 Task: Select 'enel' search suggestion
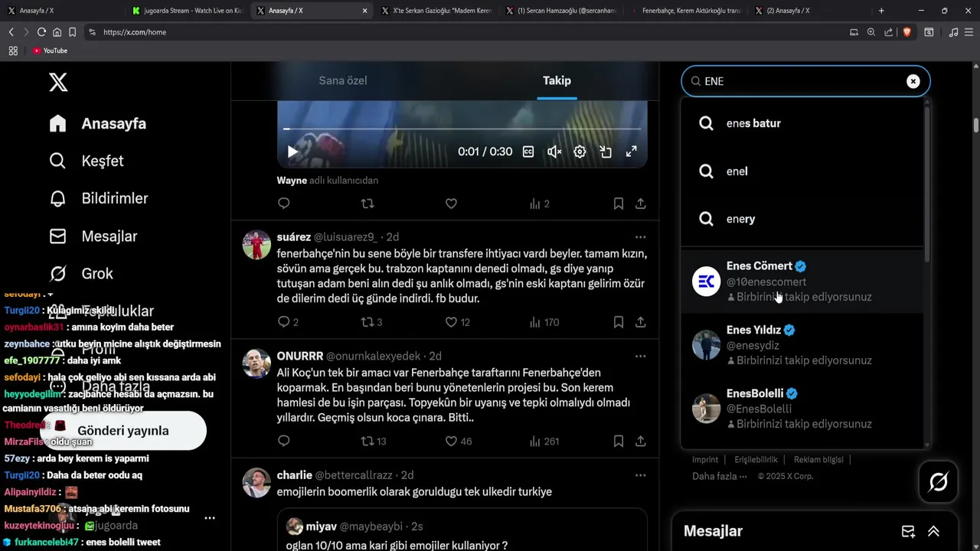[802, 171]
